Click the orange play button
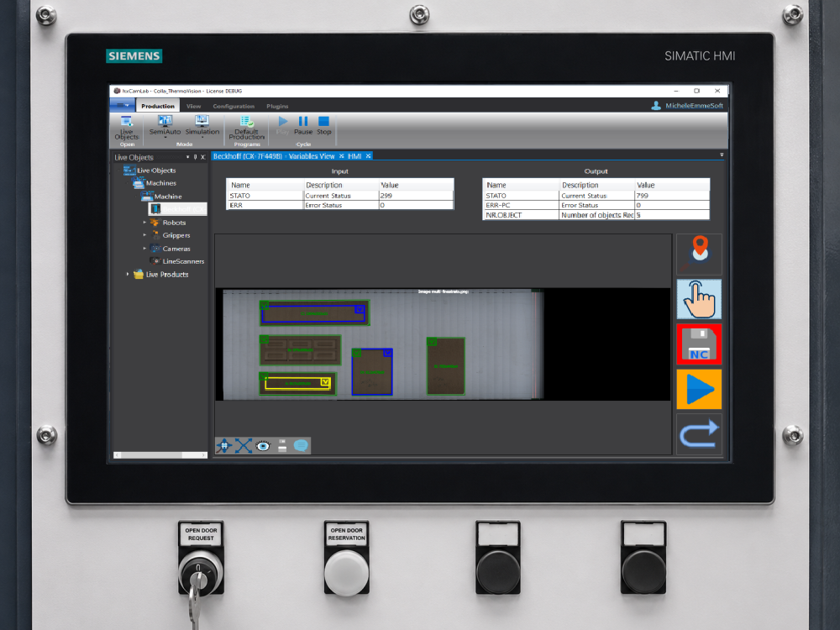 coord(699,389)
